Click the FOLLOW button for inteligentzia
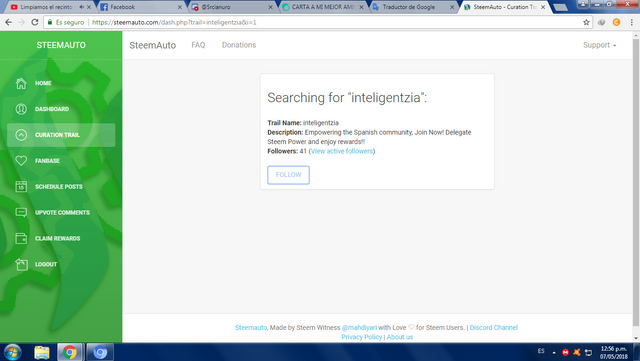This screenshot has height=361, width=640. click(x=288, y=175)
